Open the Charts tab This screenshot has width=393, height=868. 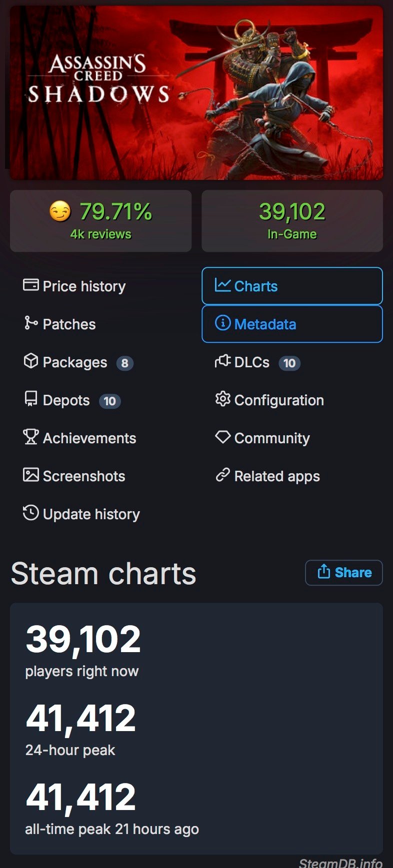[292, 286]
